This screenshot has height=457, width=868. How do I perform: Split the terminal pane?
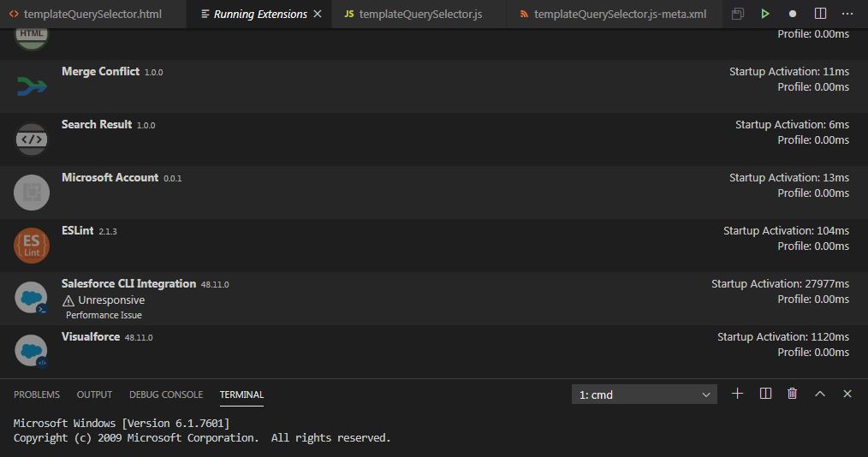coord(765,394)
